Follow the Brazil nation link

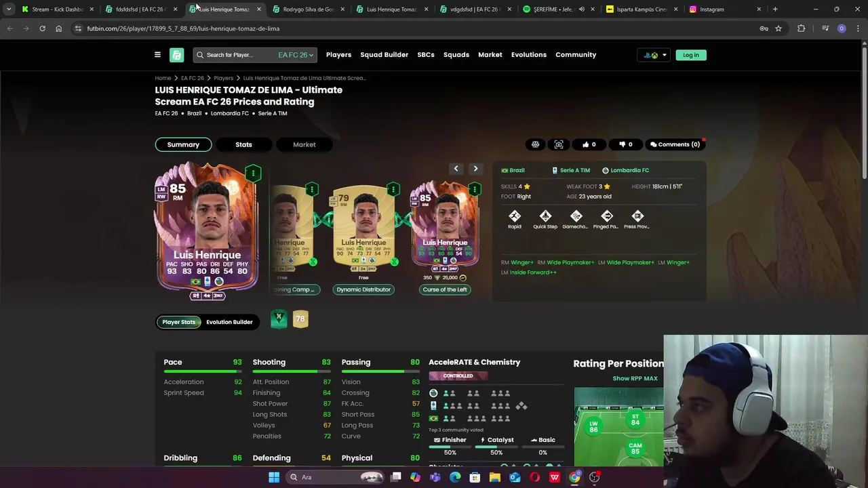[513, 170]
